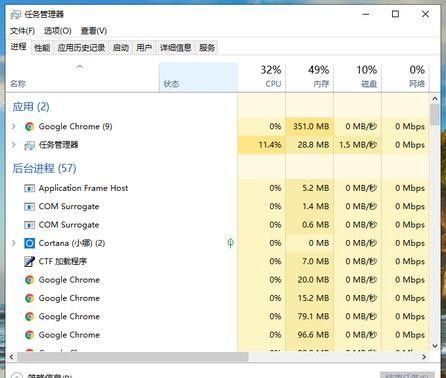The image size is (446, 378).
Task: Switch to the 详细信息 tab
Action: click(x=176, y=48)
